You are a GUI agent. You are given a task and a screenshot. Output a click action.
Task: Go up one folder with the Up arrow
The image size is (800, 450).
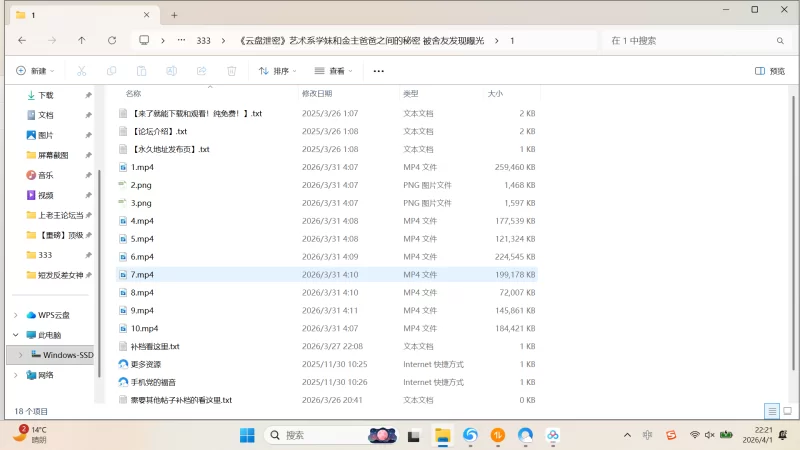coord(82,40)
